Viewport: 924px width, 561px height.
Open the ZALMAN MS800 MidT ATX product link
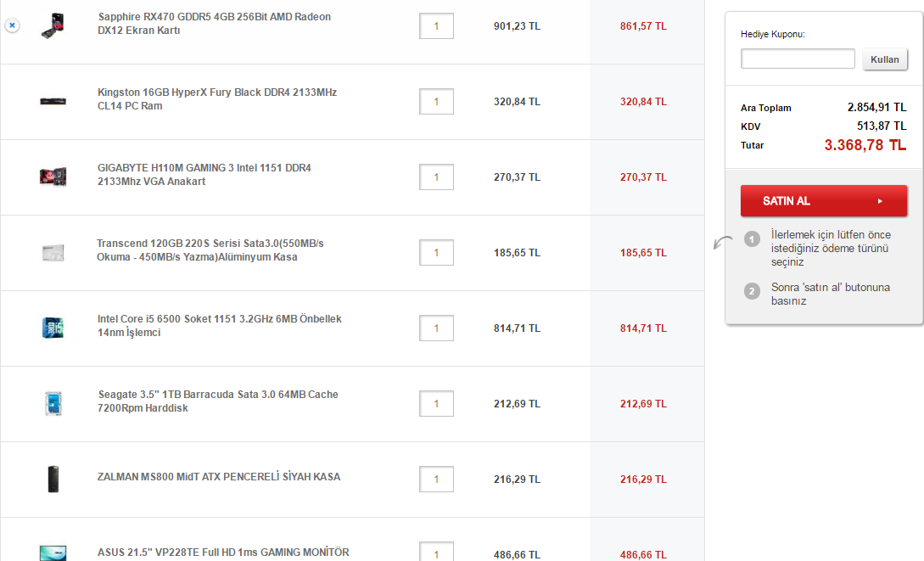[x=219, y=477]
